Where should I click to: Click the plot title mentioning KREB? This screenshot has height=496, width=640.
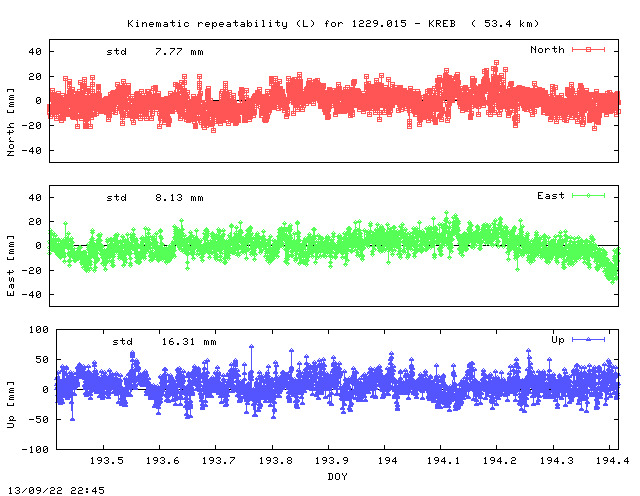pos(333,24)
